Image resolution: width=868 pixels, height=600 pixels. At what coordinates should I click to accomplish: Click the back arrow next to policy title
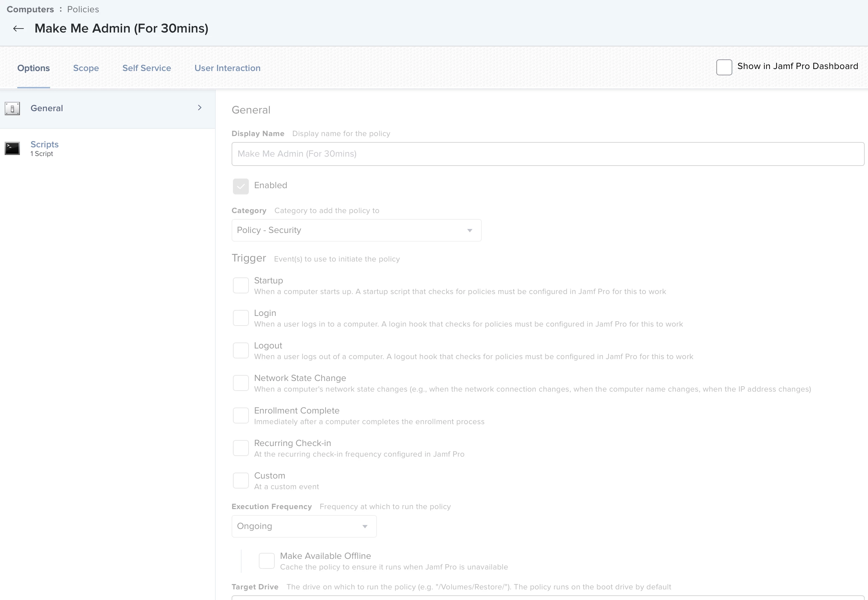pyautogui.click(x=19, y=29)
